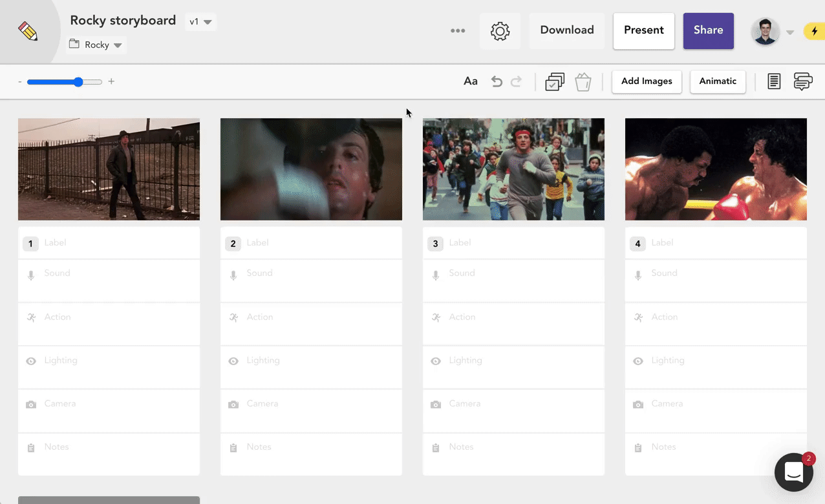The height and width of the screenshot is (504, 825).
Task: Click the trash bin delete icon
Action: (x=583, y=82)
